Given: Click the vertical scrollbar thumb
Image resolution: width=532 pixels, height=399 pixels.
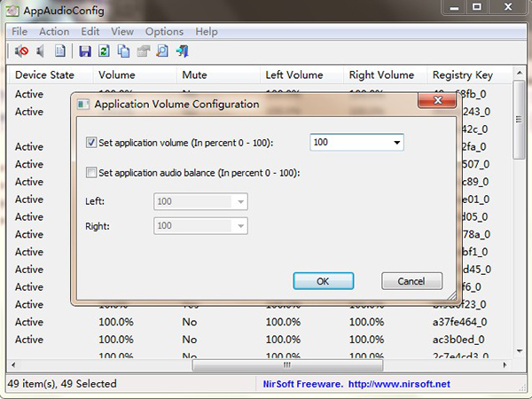Looking at the screenshot, I should click(x=519, y=120).
